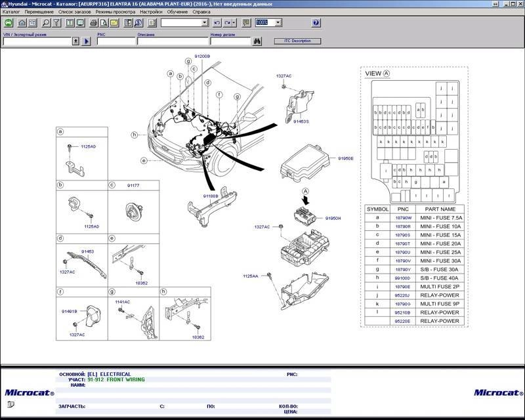Click the green car vehicle selection icon
The height and width of the screenshot is (420, 525).
coord(9,23)
